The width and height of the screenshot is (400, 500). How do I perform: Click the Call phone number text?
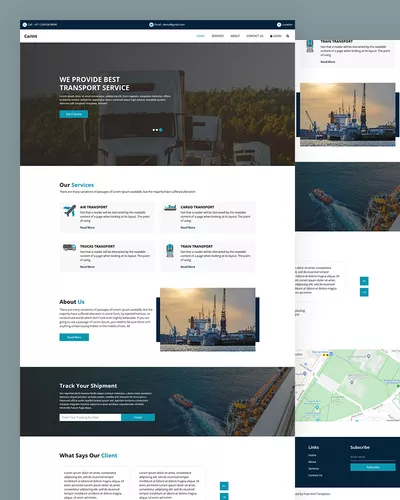pos(42,25)
